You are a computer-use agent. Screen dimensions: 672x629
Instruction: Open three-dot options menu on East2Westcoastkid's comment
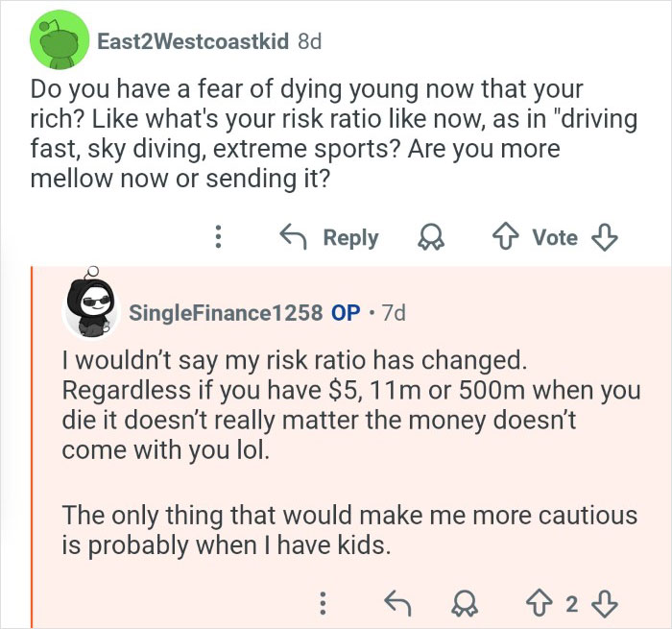219,237
